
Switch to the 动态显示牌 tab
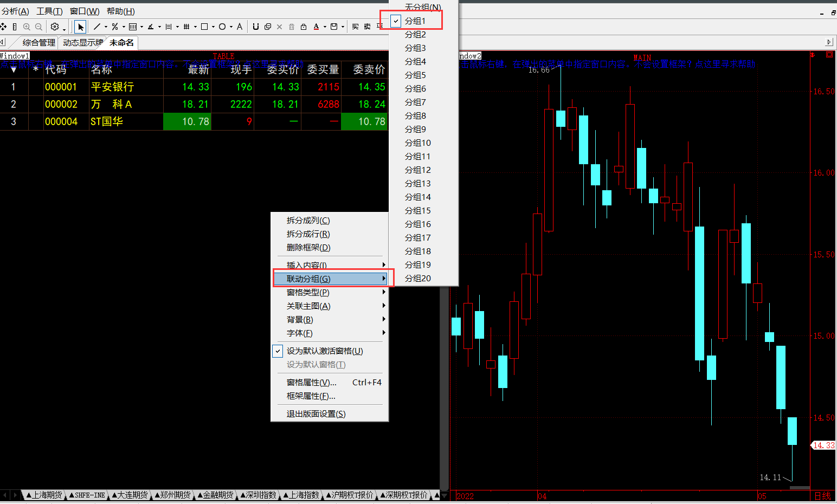tap(82, 42)
